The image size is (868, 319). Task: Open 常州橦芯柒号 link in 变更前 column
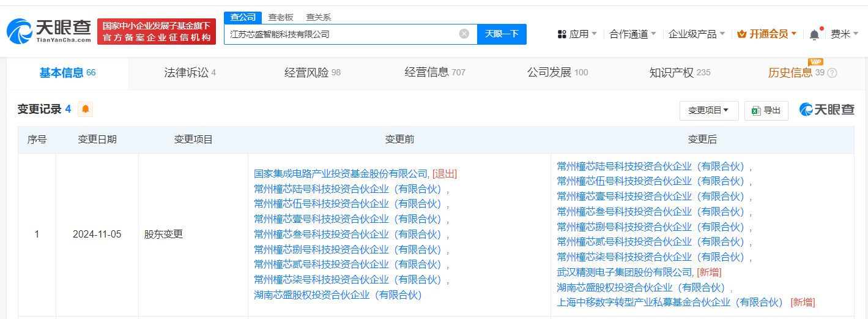[x=347, y=280]
